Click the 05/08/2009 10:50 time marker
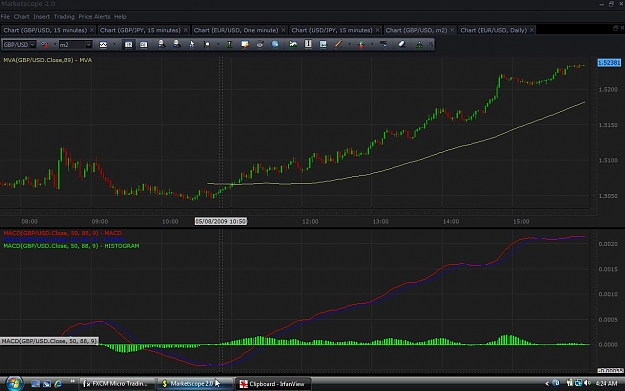 tap(221, 221)
